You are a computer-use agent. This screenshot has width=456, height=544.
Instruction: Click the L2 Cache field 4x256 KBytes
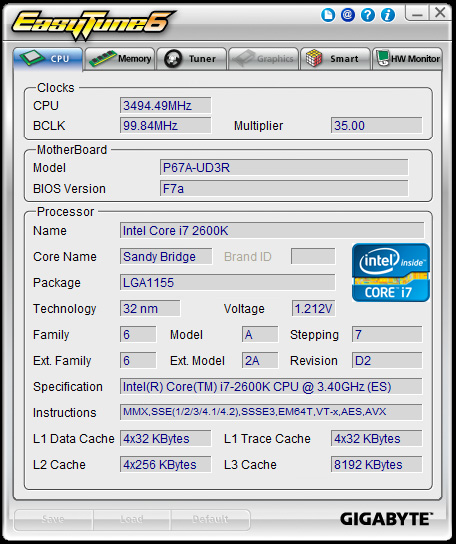(x=166, y=464)
